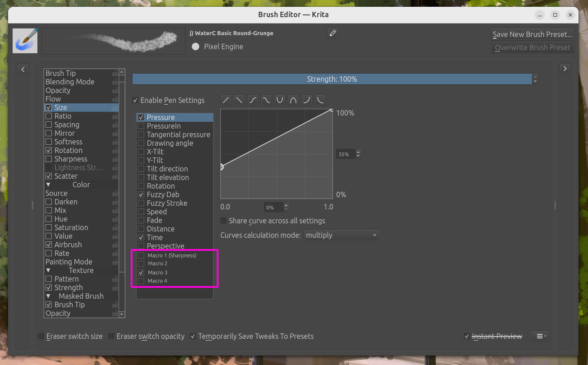The width and height of the screenshot is (588, 365).
Task: Toggle the Instant Preview checkbox
Action: pyautogui.click(x=467, y=336)
